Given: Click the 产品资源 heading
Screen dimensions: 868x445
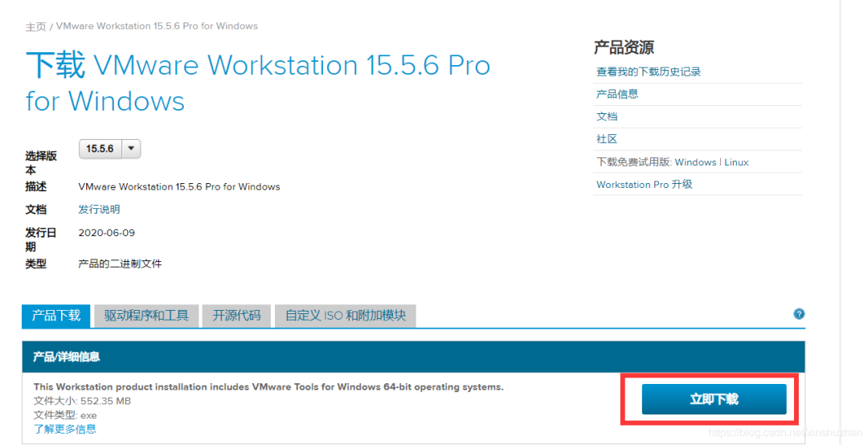Looking at the screenshot, I should (624, 47).
